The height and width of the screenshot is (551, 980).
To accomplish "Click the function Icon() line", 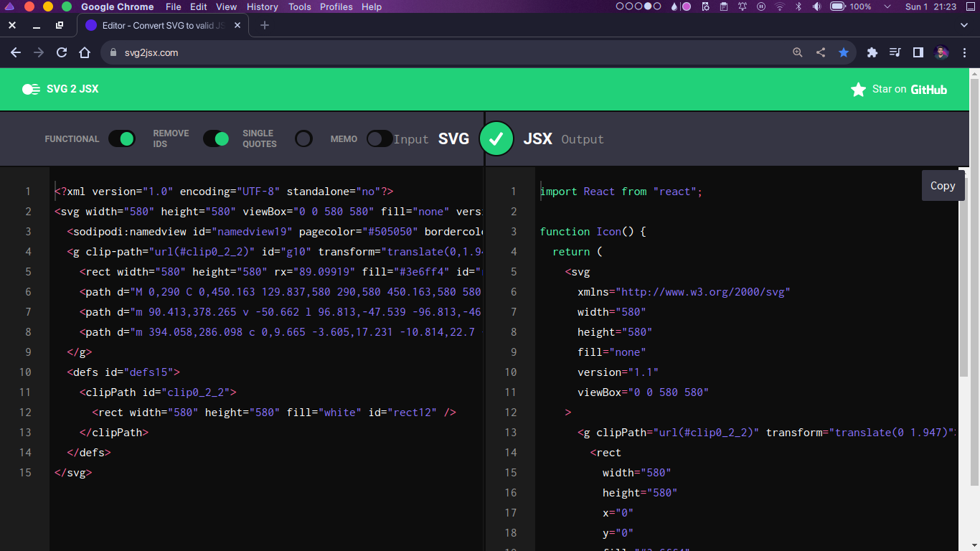I will [593, 232].
